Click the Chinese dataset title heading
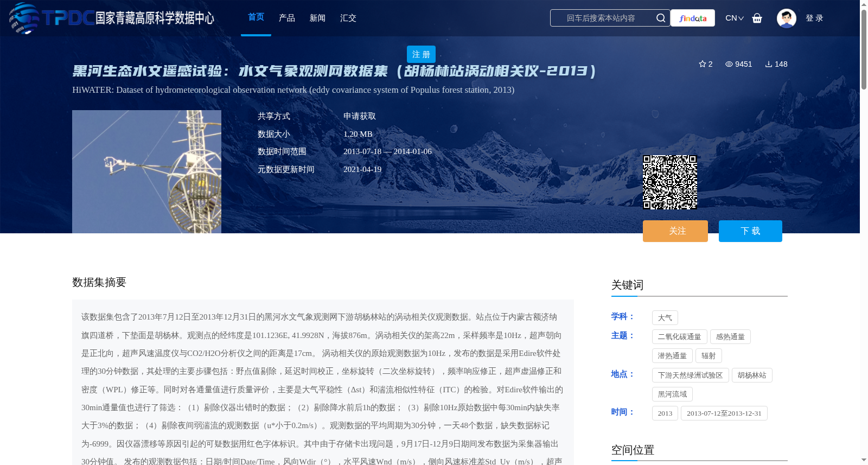 click(335, 71)
